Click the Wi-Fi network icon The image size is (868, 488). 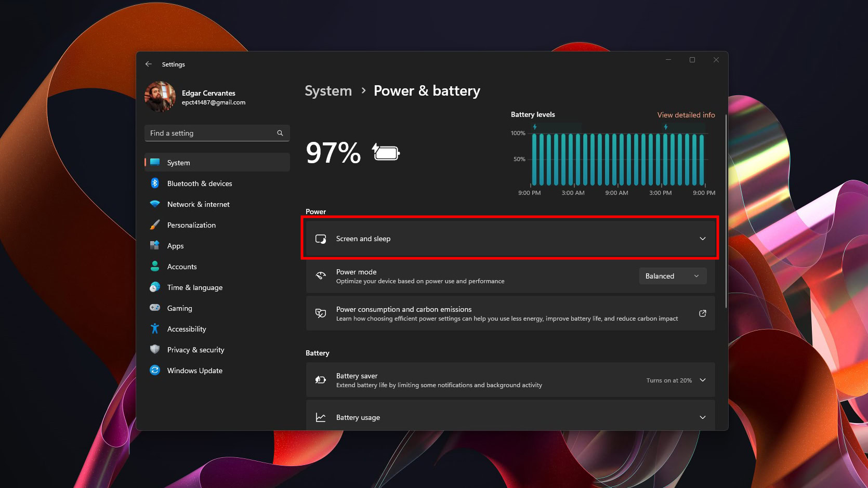[x=155, y=204]
